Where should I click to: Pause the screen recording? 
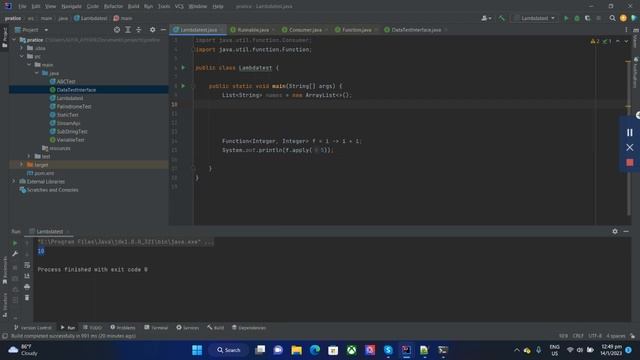[x=630, y=132]
